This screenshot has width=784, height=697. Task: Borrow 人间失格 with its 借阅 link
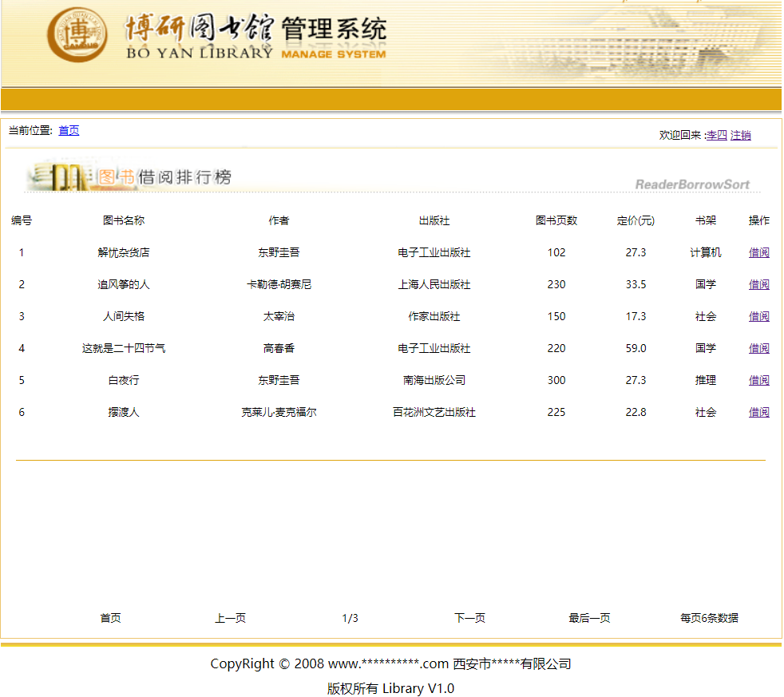(x=758, y=316)
